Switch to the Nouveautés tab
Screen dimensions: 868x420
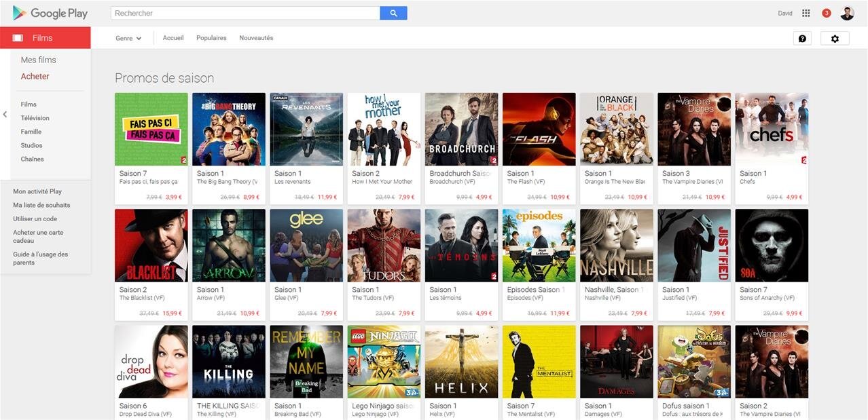pyautogui.click(x=256, y=38)
